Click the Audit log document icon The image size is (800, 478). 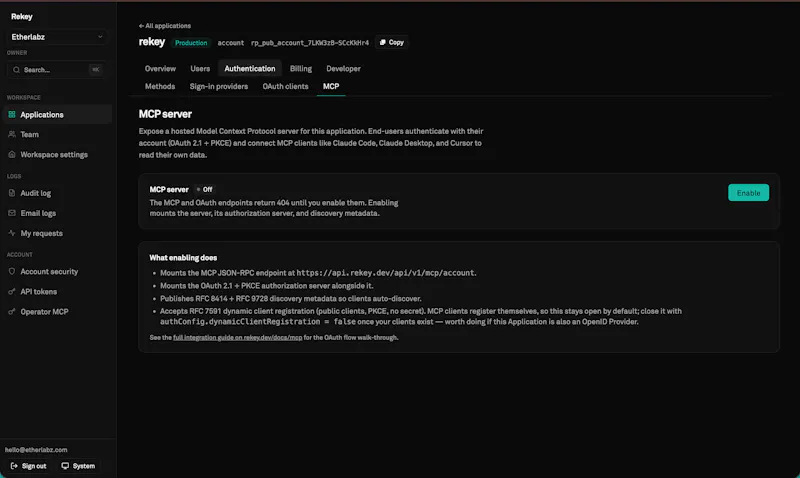click(12, 193)
